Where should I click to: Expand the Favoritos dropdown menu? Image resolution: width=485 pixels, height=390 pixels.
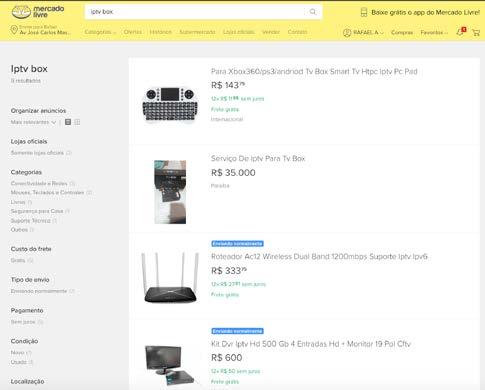coord(434,32)
